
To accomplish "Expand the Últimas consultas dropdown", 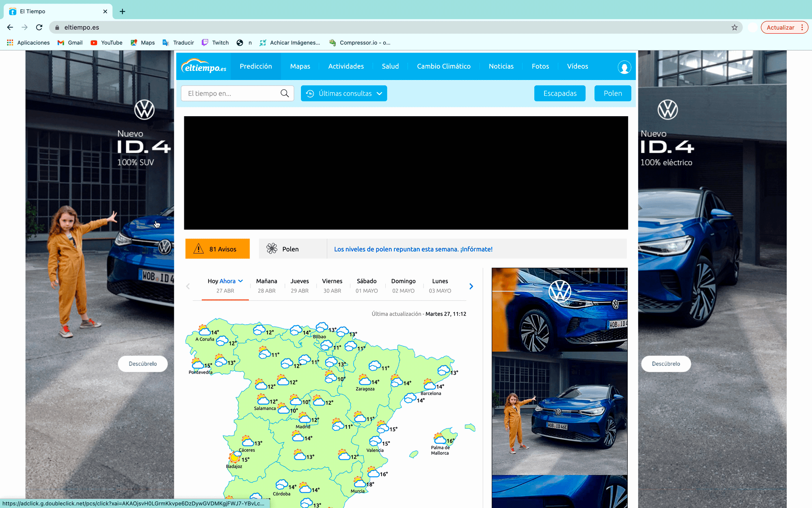I will click(x=344, y=93).
